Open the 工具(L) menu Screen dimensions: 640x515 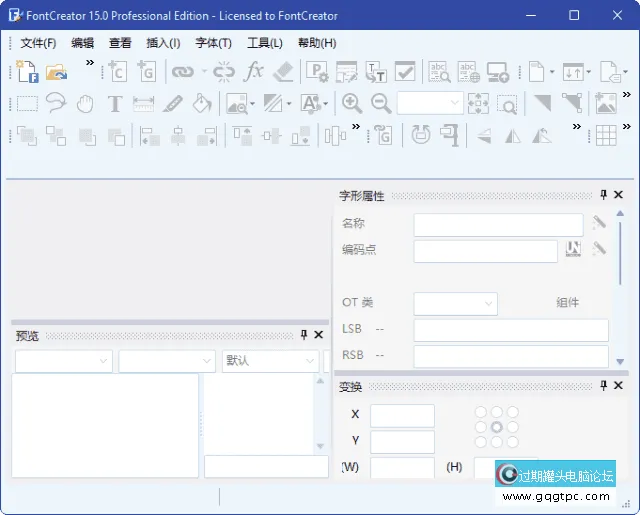[265, 43]
